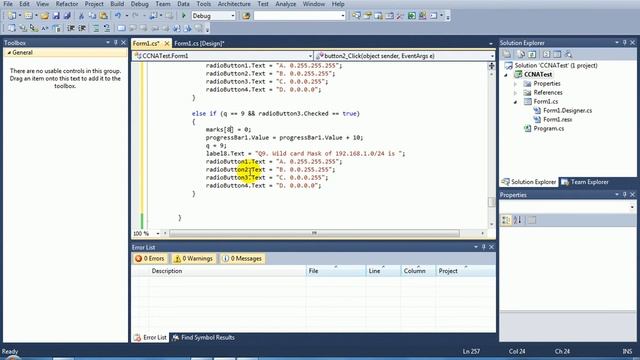Screen dimensions: 640x360
Task: Click View Class Diagram icon in Solution Explorer
Action: coord(568,54)
